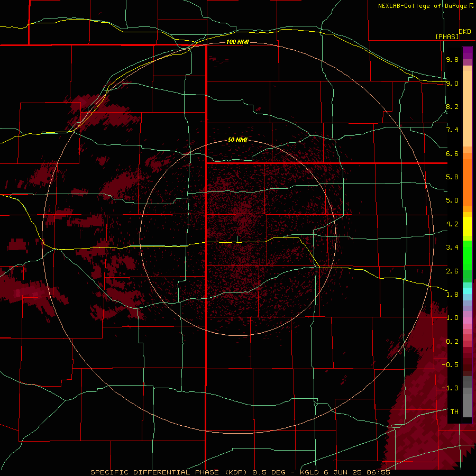Select the -0.5 value on the color scale
The image size is (476, 476).
tap(450, 365)
